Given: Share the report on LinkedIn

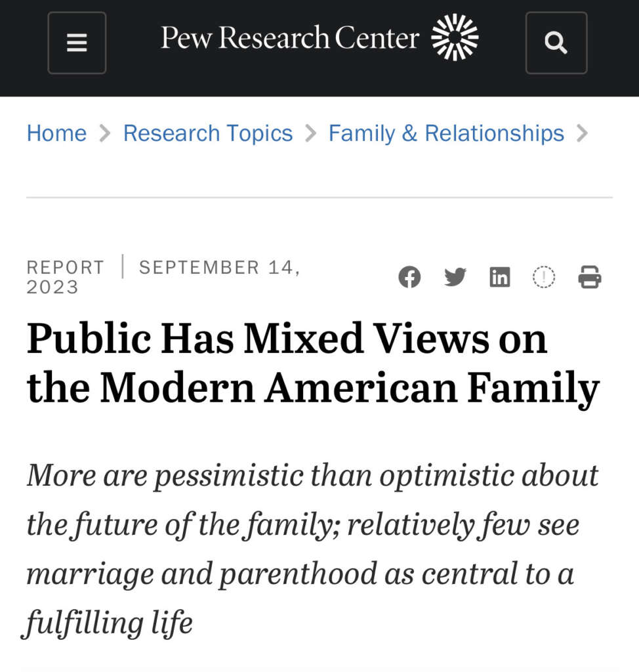Looking at the screenshot, I should click(500, 277).
